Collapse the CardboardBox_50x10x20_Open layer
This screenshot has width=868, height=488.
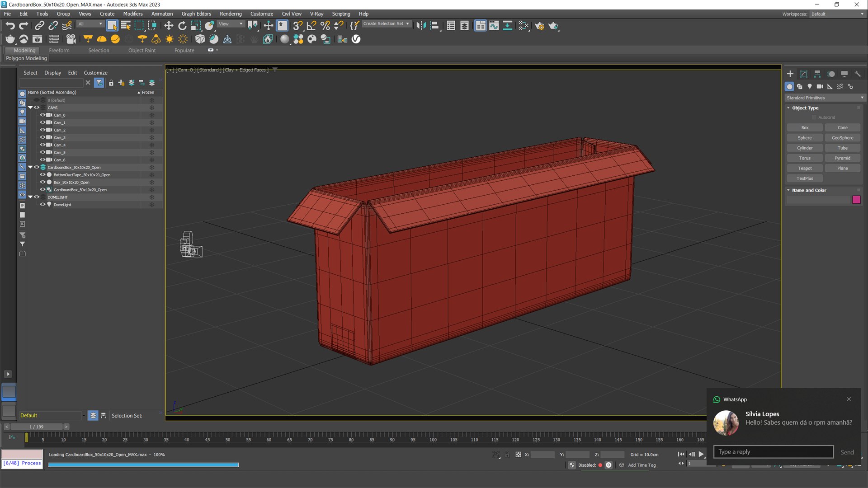point(30,167)
